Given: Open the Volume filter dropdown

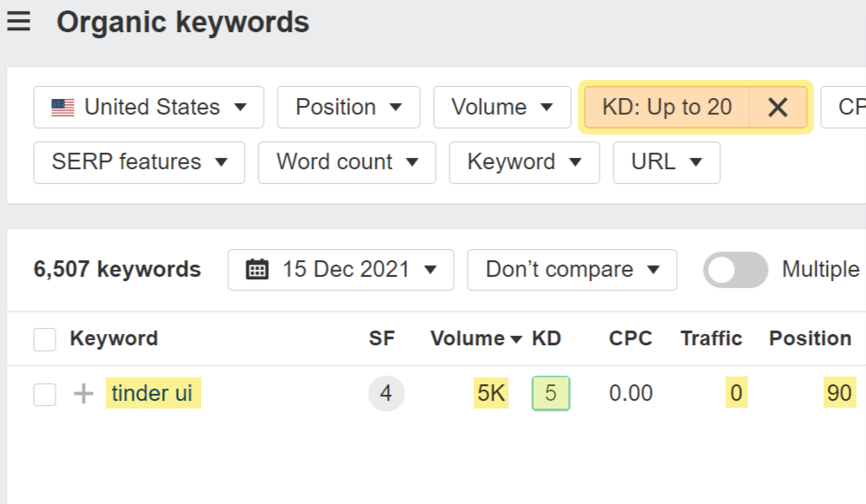Looking at the screenshot, I should [502, 108].
